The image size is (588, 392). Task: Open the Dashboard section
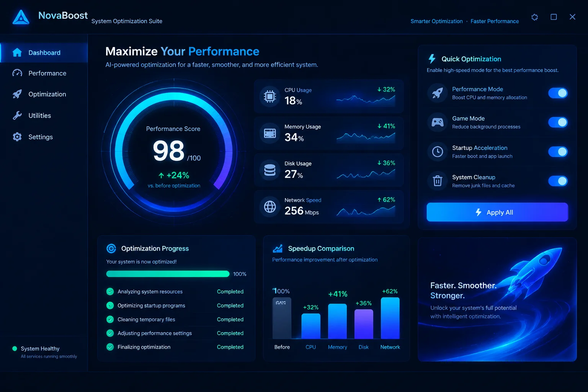pyautogui.click(x=44, y=52)
